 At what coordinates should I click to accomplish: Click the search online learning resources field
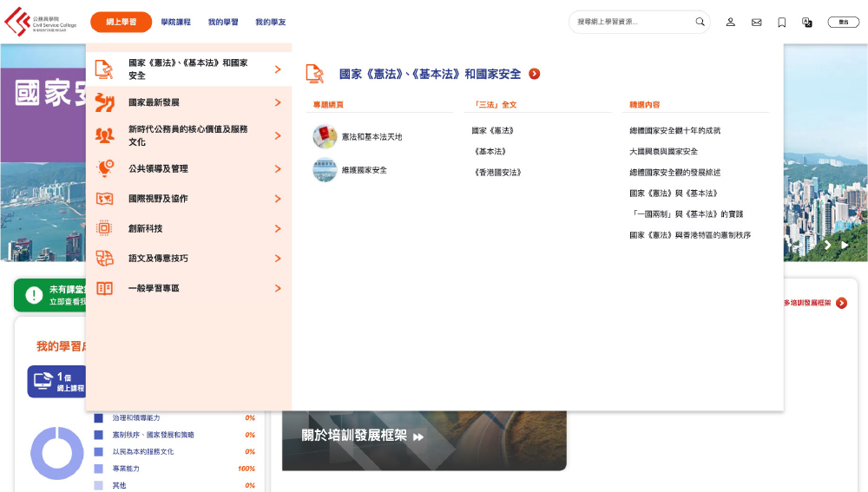click(632, 23)
